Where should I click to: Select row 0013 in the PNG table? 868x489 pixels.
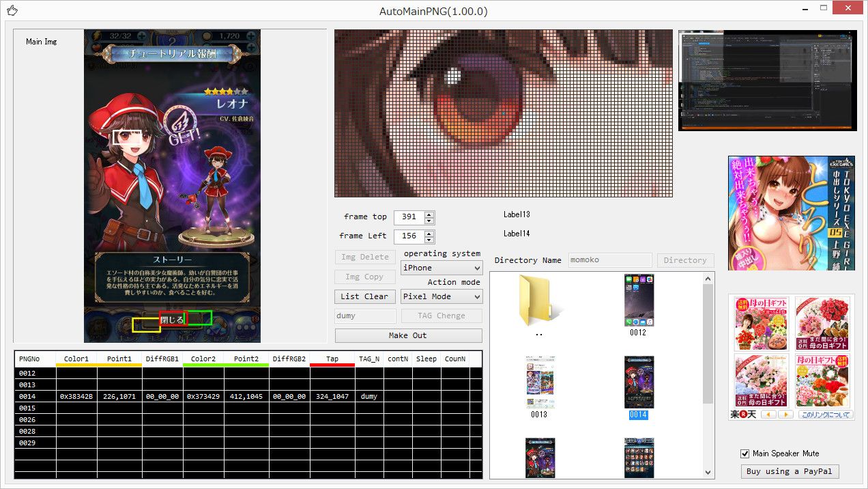click(248, 385)
